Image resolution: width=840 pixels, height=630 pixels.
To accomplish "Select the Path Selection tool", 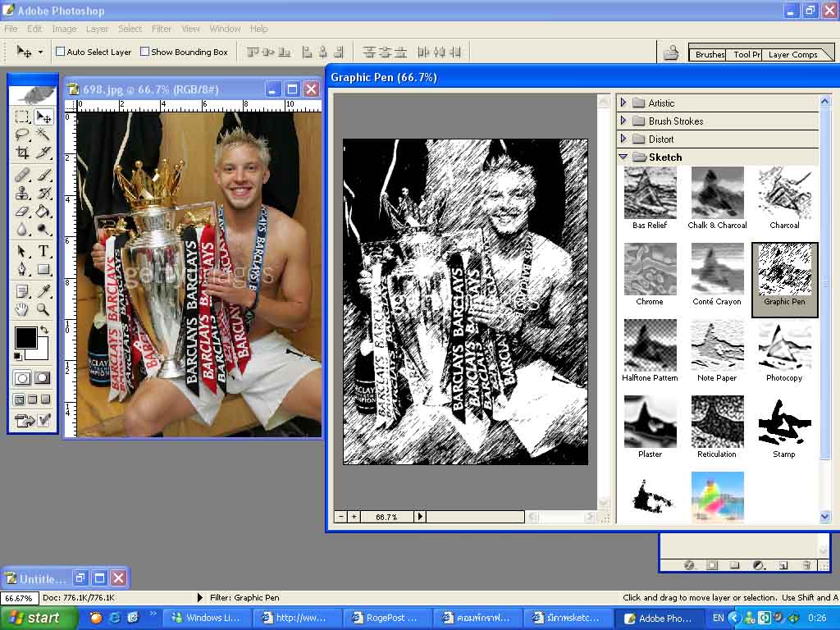I will coord(22,251).
